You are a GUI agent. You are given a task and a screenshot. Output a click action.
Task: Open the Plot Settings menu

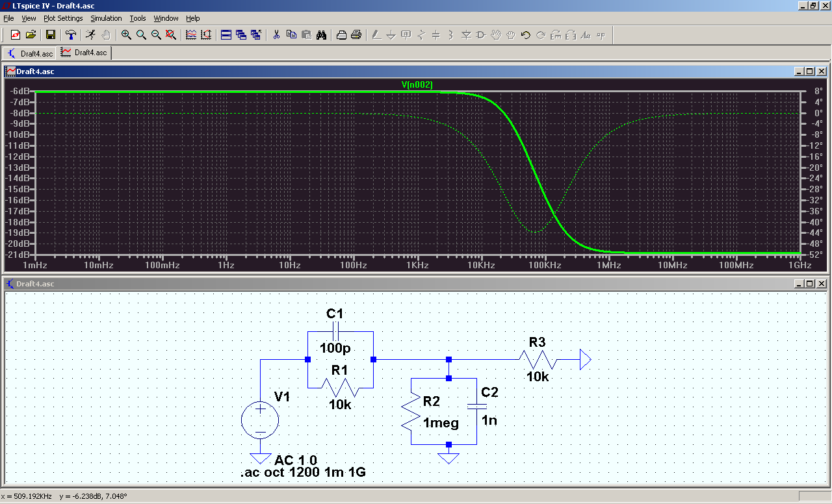tap(63, 18)
